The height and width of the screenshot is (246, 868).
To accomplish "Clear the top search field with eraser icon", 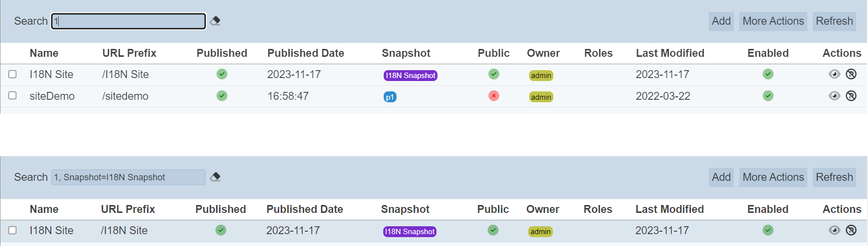I will coord(215,21).
